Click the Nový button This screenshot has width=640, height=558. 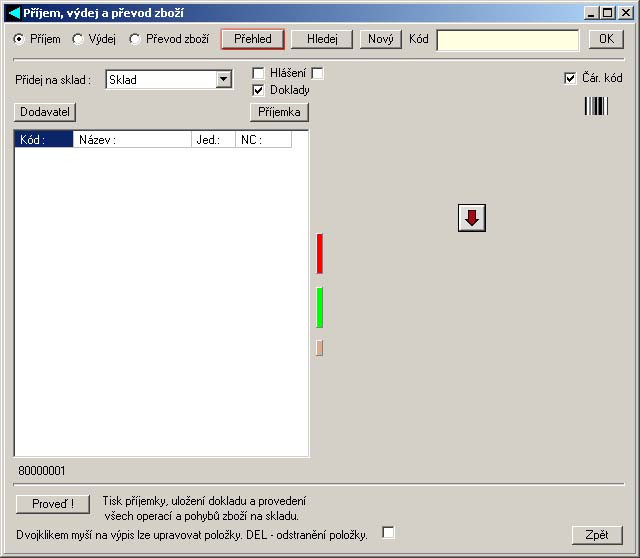pyautogui.click(x=381, y=39)
